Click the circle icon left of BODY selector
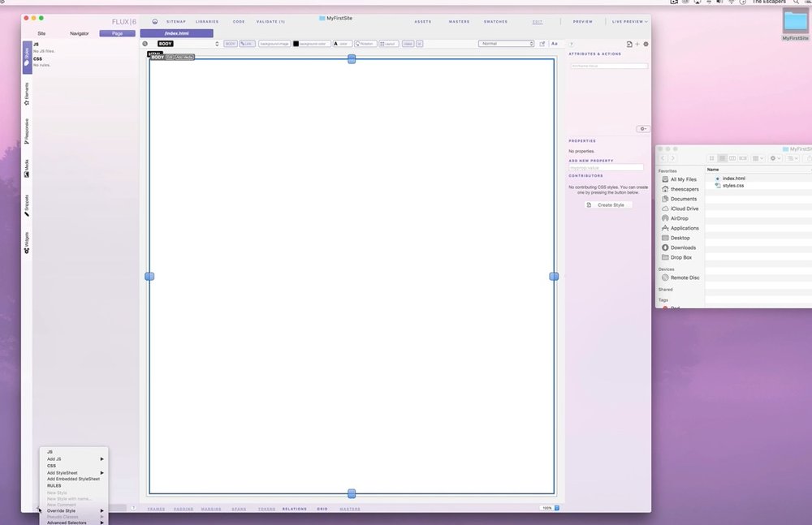Screen dimensions: 812x525 145,44
